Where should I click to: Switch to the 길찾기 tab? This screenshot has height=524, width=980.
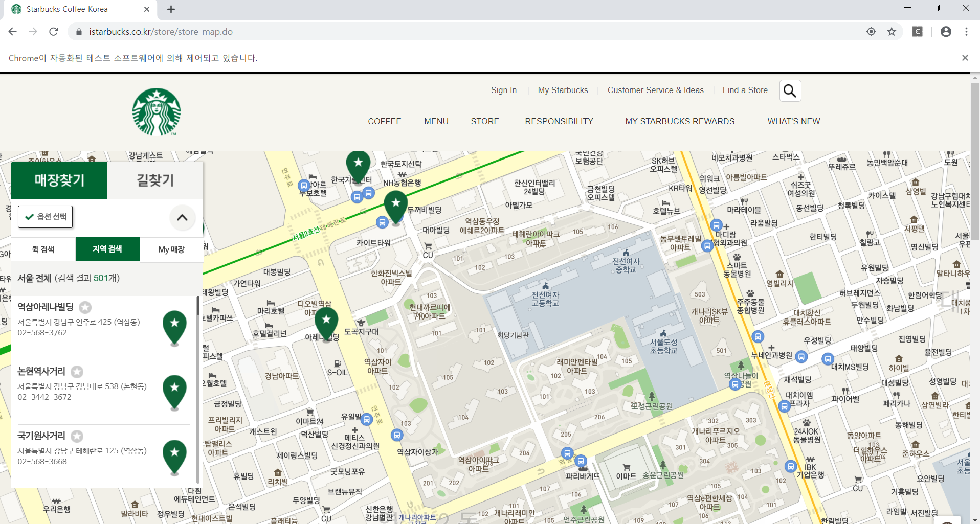pyautogui.click(x=155, y=180)
